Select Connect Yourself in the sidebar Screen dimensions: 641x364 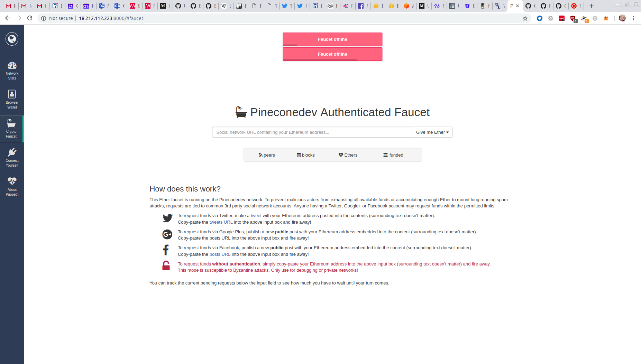click(x=12, y=157)
